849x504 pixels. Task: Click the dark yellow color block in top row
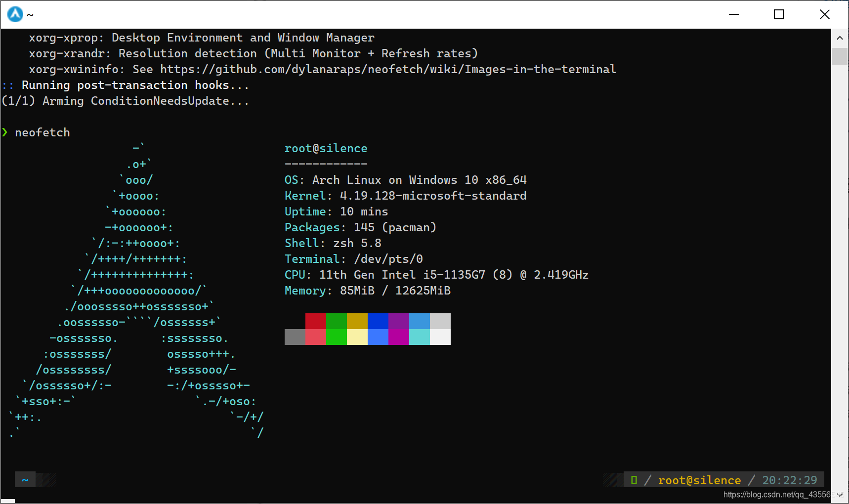pyautogui.click(x=357, y=321)
